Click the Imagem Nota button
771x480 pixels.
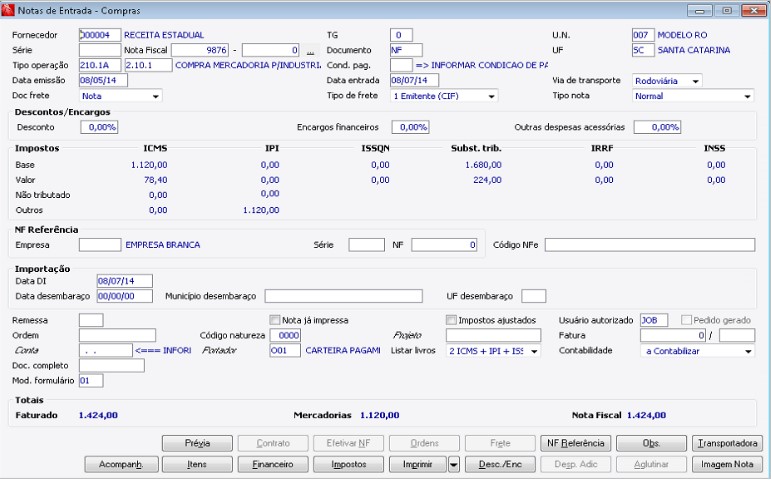tap(727, 464)
